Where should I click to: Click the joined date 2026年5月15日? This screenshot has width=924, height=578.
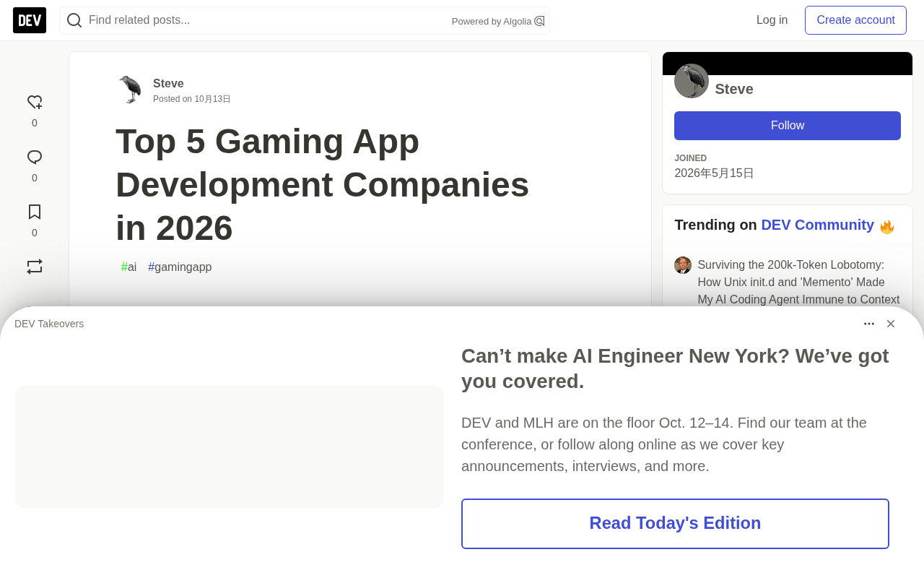coord(714,173)
